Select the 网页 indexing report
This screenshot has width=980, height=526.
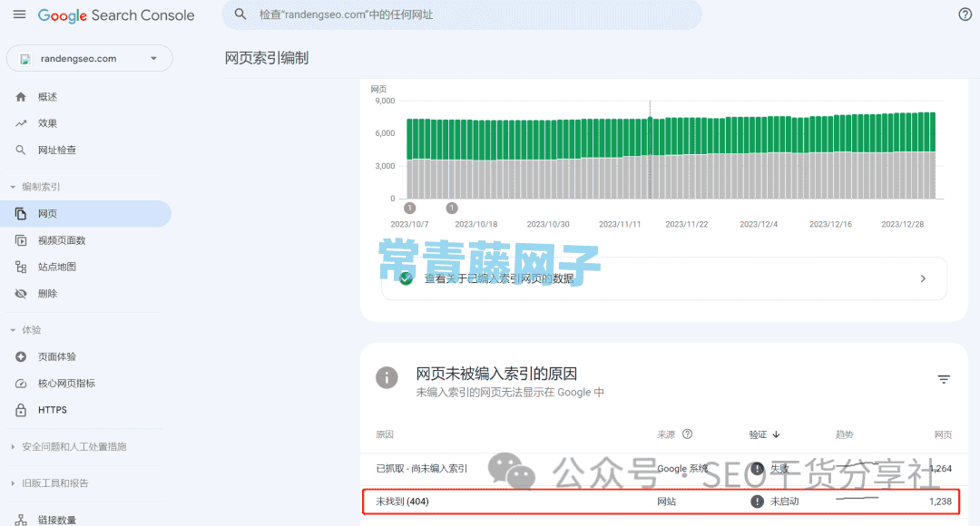[85, 214]
